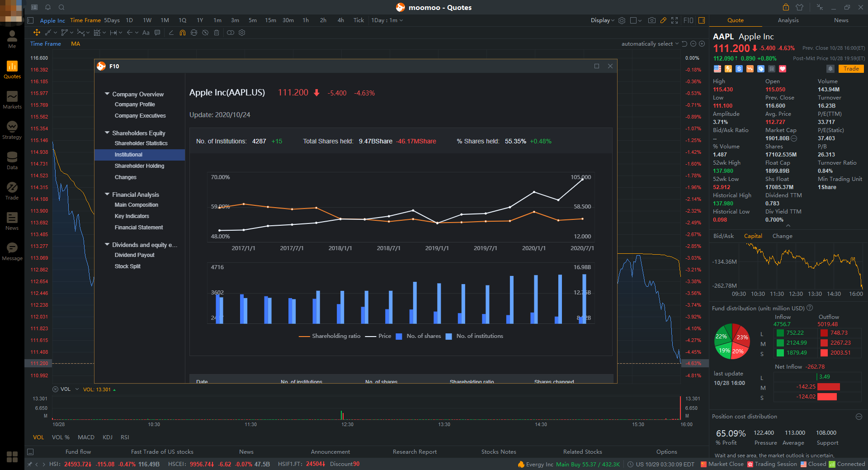
Task: Open the Strategy section in left sidebar
Action: click(12, 130)
